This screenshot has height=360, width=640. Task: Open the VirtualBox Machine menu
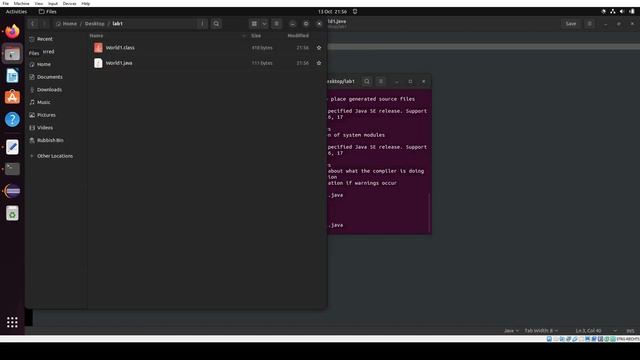(21, 3)
